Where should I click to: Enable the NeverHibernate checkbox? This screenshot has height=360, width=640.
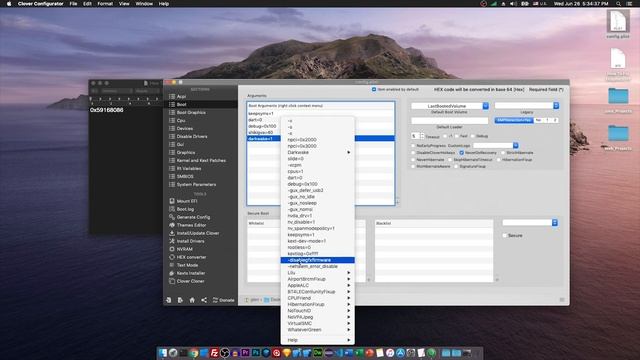click(413, 160)
